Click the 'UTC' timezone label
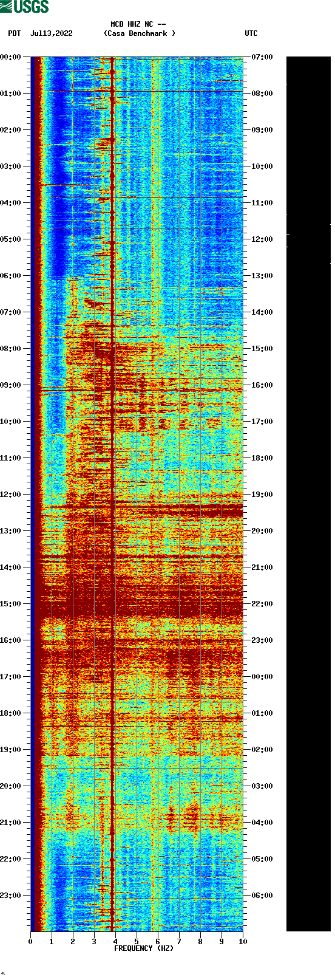335x980 pixels. click(251, 33)
